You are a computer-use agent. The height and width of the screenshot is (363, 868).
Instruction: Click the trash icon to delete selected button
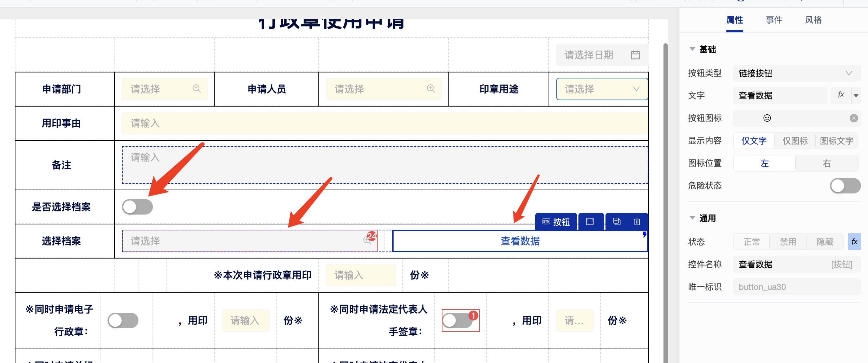point(637,222)
